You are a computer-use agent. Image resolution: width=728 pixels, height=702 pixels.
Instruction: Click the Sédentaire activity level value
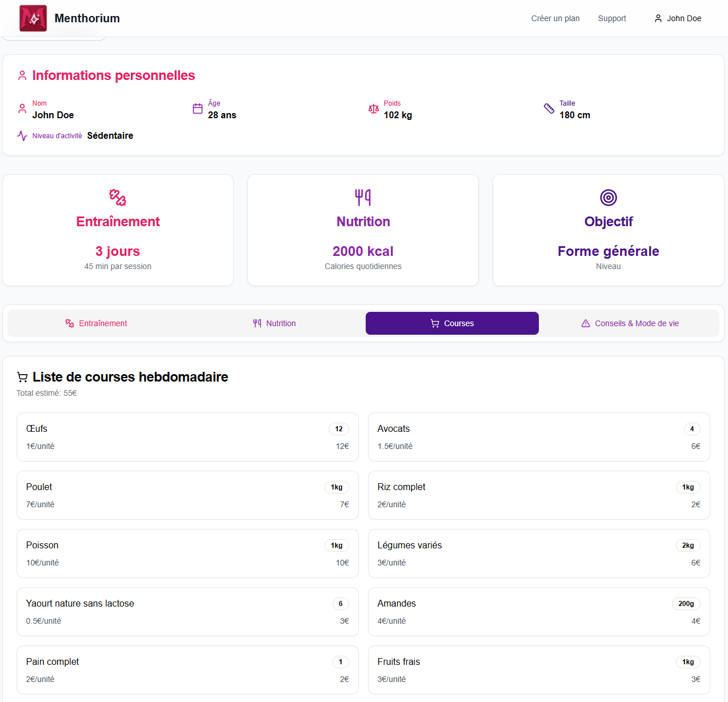pos(110,135)
